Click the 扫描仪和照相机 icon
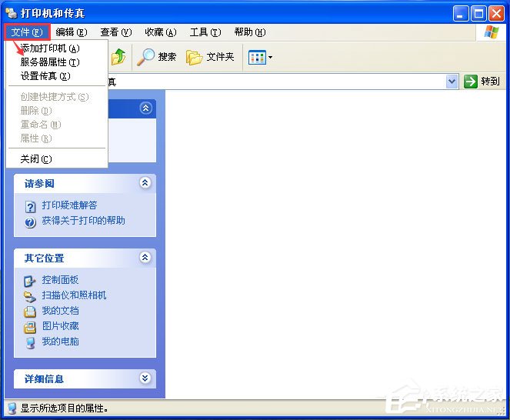The image size is (510, 420). 30,297
